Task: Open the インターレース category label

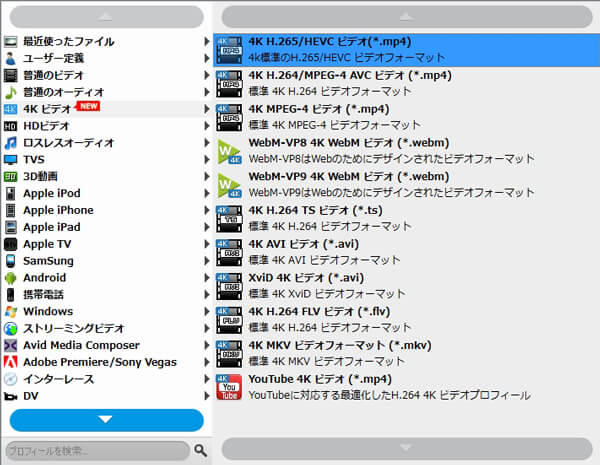Action: (59, 379)
